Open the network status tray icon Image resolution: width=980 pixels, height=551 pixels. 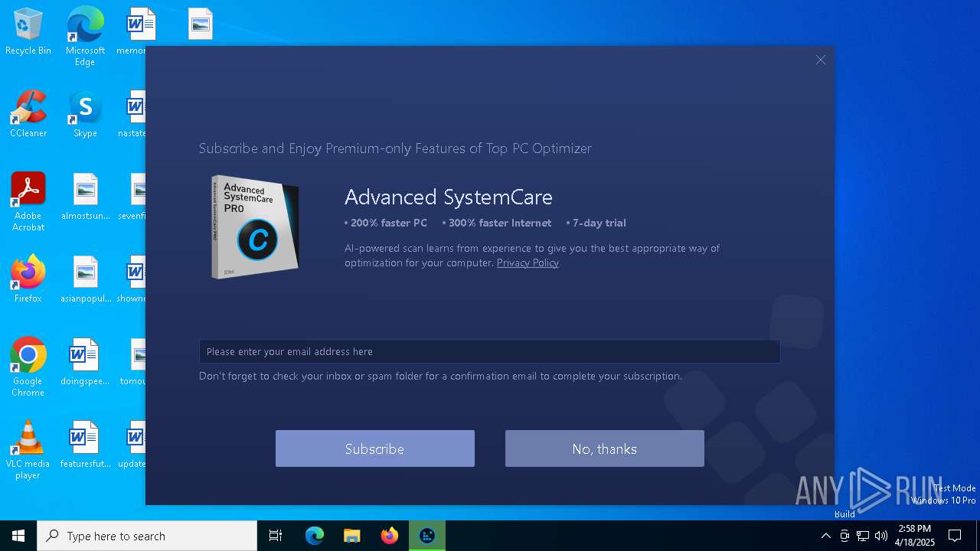click(x=863, y=536)
